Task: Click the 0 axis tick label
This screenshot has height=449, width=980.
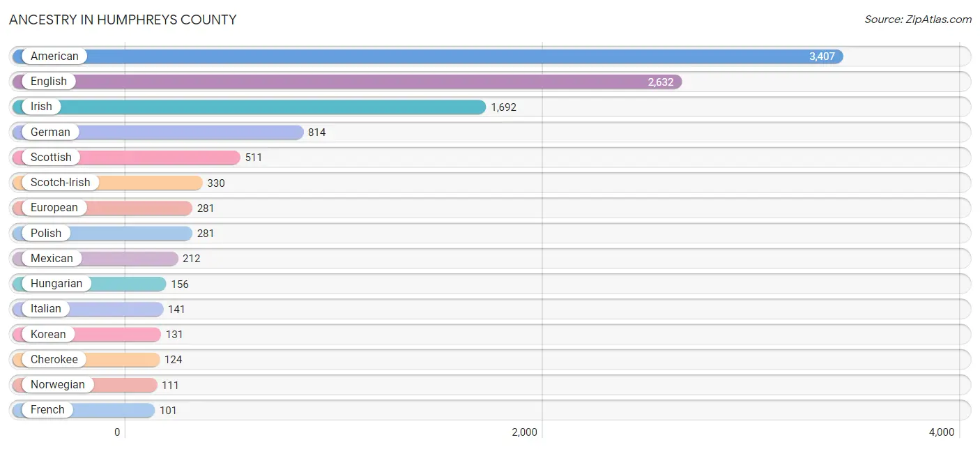Action: click(117, 432)
